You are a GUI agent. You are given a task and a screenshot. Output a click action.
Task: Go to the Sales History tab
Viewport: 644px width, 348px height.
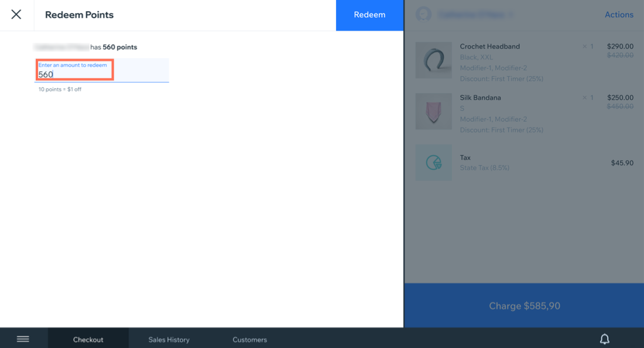tap(169, 339)
